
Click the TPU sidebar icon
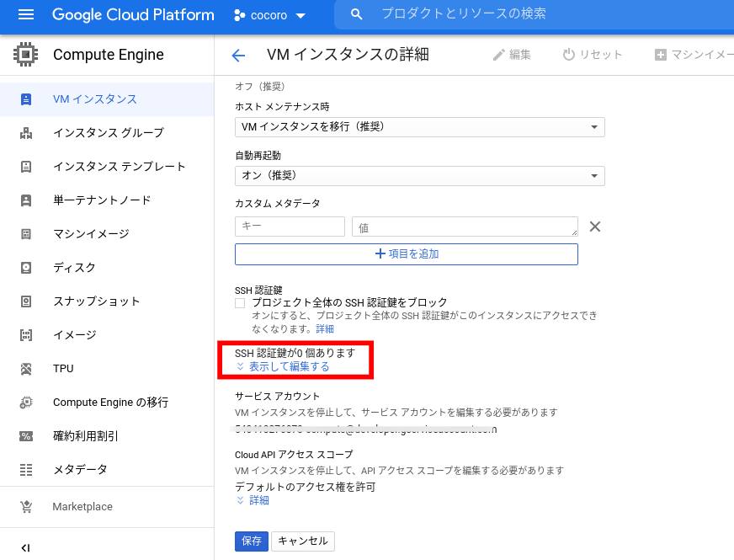(x=26, y=369)
